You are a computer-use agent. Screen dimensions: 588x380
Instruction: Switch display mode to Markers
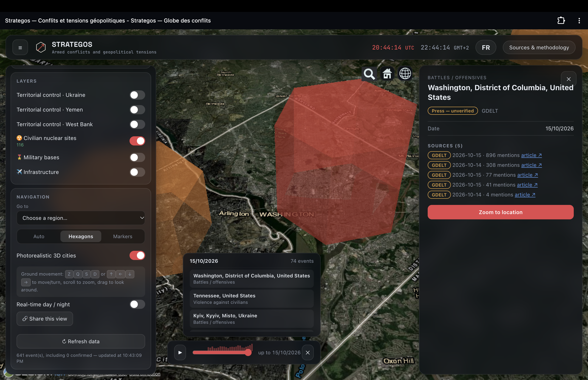point(123,236)
